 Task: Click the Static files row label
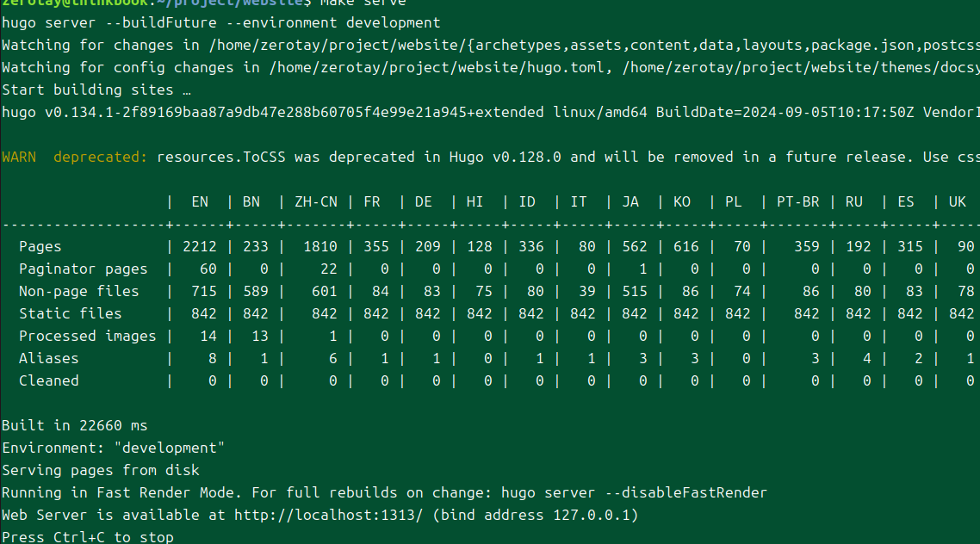[x=71, y=313]
